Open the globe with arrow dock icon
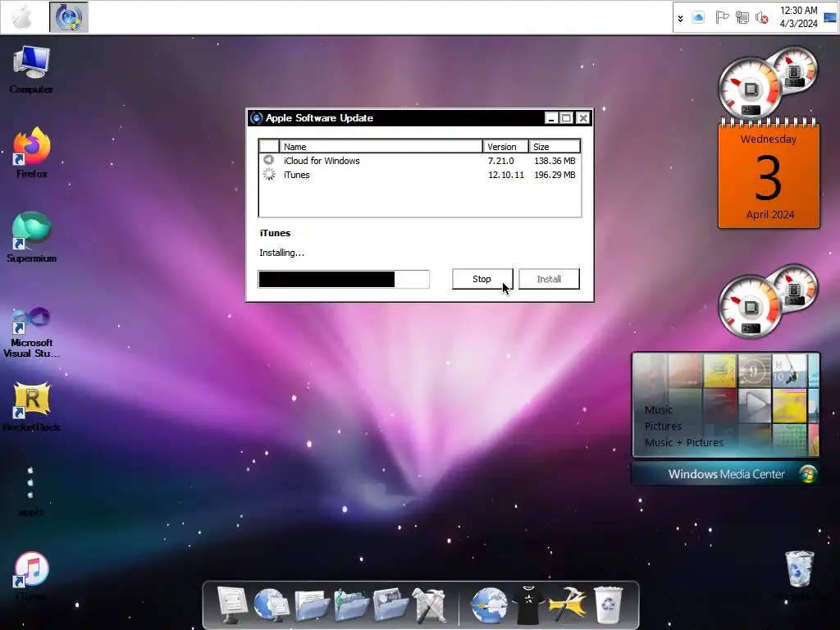 [x=489, y=605]
